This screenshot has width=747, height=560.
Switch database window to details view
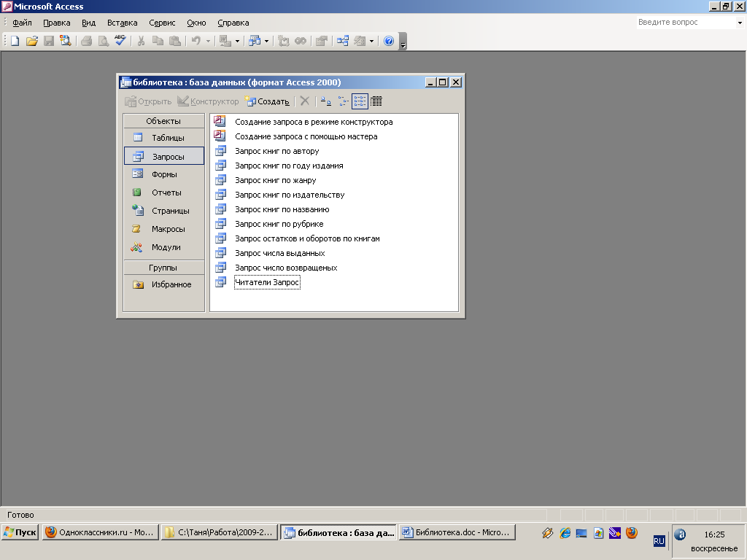tap(376, 101)
